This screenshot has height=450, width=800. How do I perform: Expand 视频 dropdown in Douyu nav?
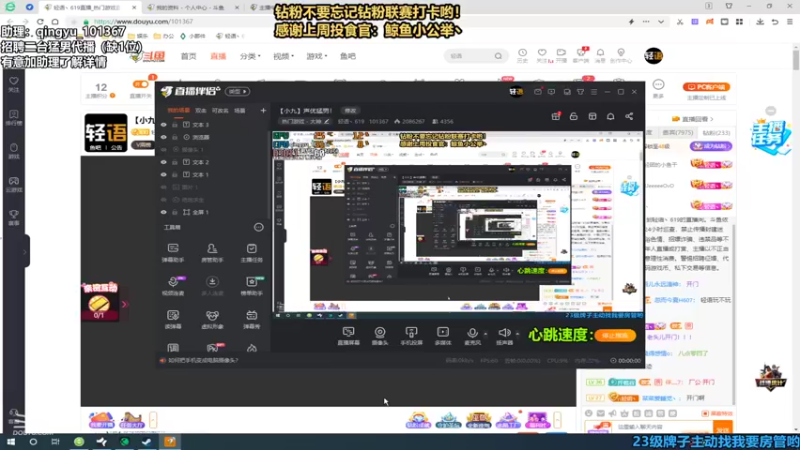point(283,56)
